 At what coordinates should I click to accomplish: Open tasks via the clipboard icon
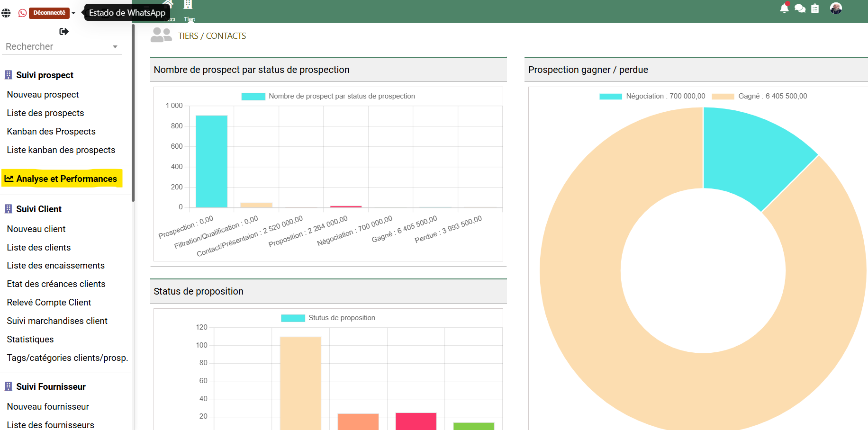(815, 9)
